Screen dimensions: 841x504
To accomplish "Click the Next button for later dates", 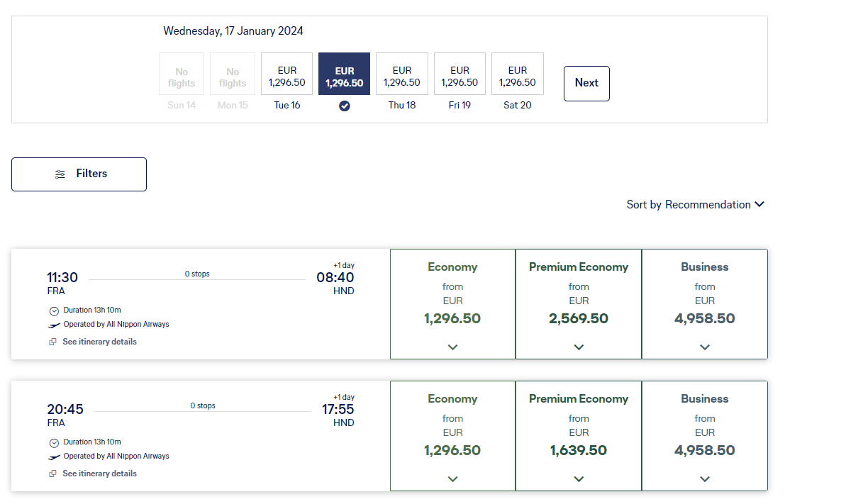I will pos(586,83).
